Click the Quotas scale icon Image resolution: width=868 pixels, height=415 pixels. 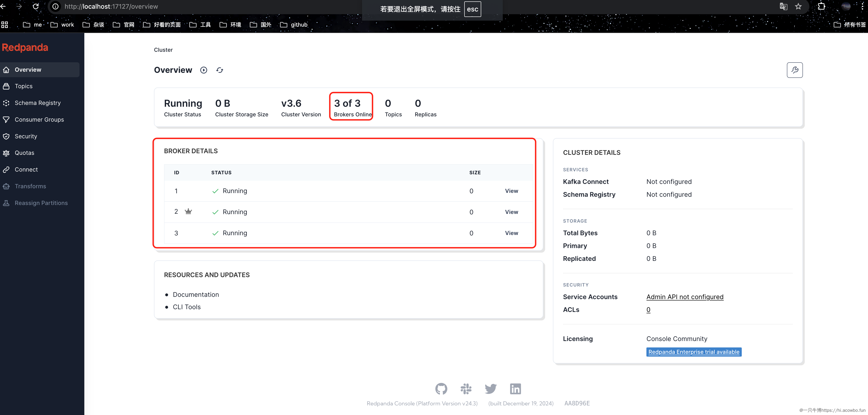6,153
